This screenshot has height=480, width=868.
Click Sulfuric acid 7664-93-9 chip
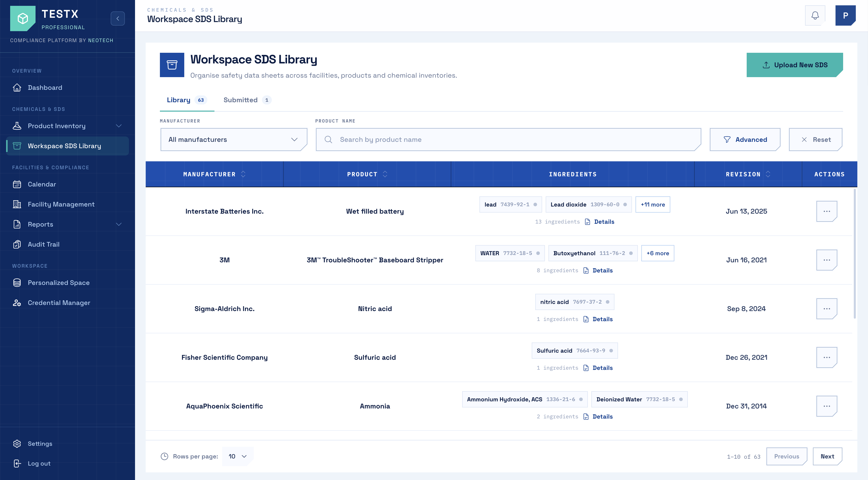[x=575, y=351]
